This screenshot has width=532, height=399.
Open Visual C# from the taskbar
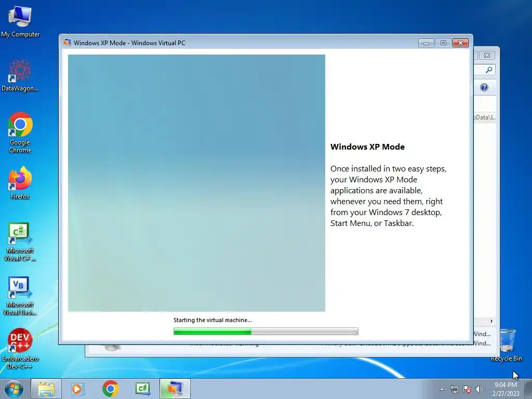click(x=142, y=389)
